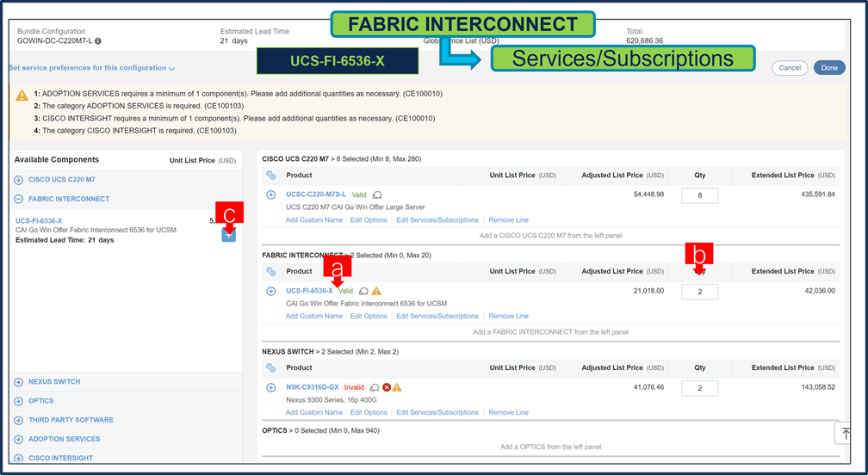
Task: Open UCS-FI-6536-X link in Available Components
Action: coord(39,220)
